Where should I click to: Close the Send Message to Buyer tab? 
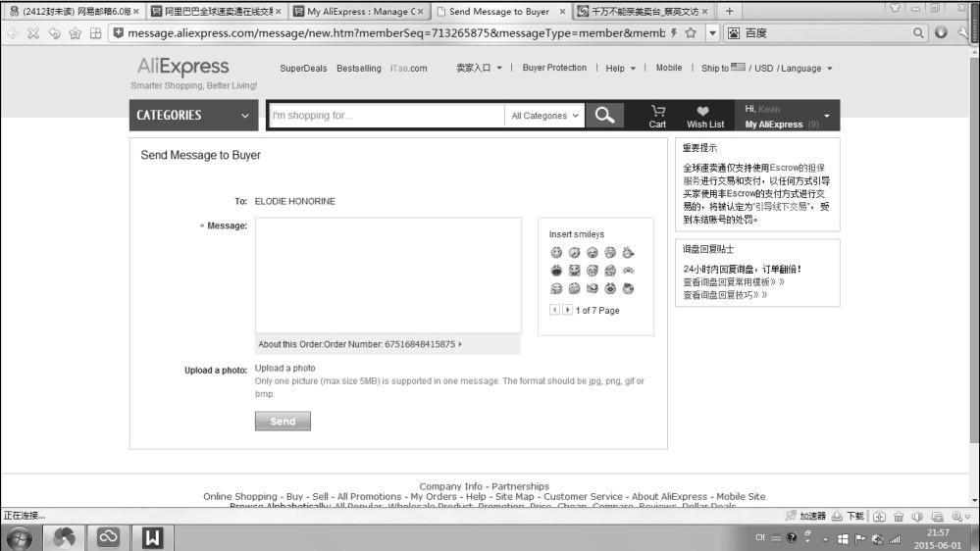[562, 11]
